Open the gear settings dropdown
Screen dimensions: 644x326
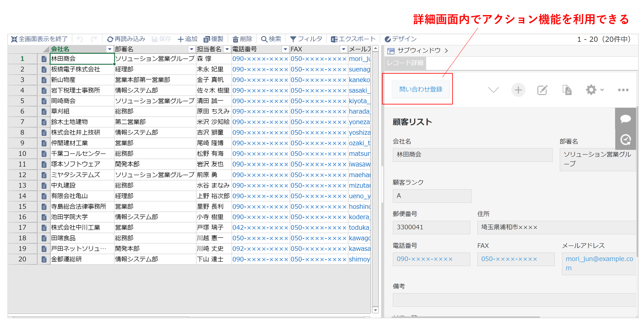[594, 90]
